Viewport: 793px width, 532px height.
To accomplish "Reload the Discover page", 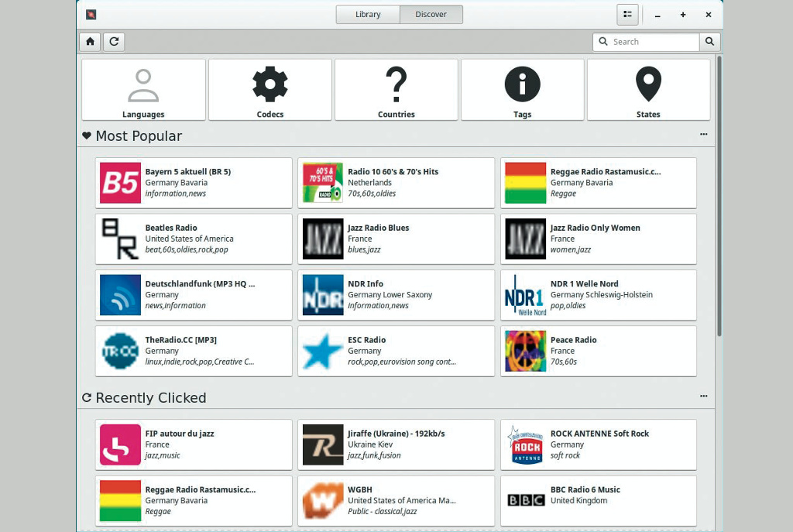I will point(115,42).
